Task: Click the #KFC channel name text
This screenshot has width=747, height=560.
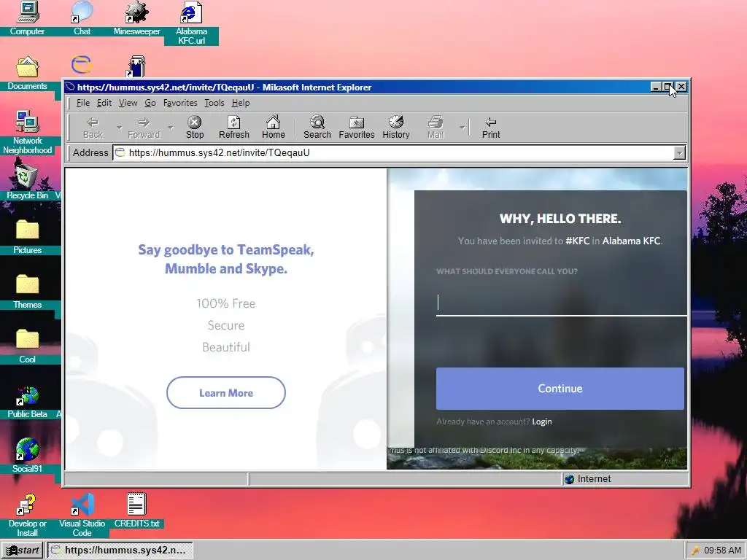Action: (578, 241)
